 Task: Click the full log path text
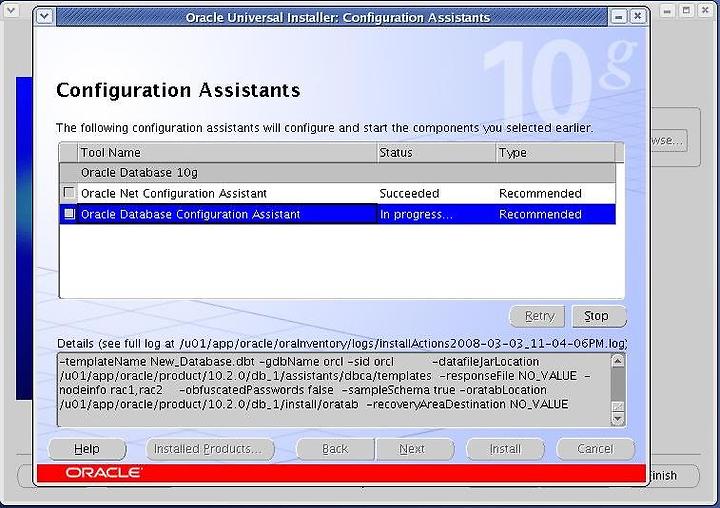402,344
